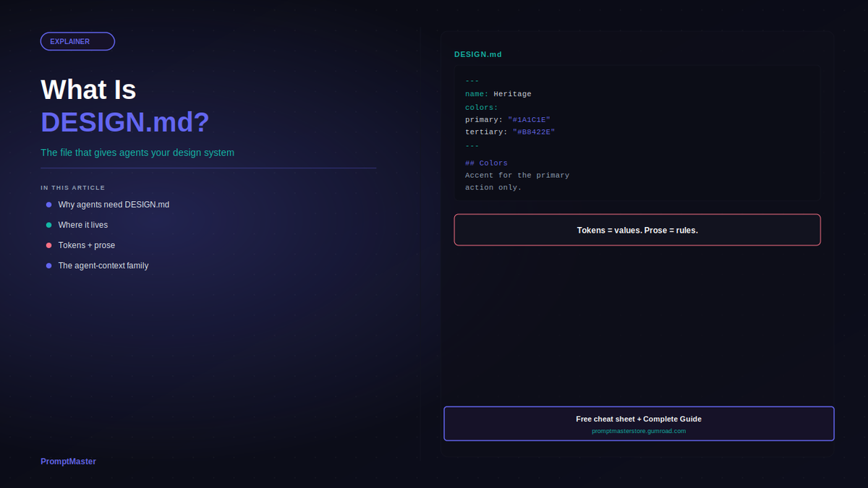Click the 'DESIGN.md?' purple heading
Screen dimensions: 868x488
(125, 122)
